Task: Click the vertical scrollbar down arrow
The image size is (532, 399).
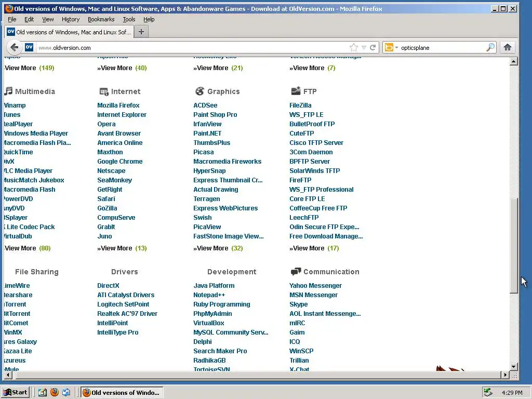Action: (x=514, y=366)
